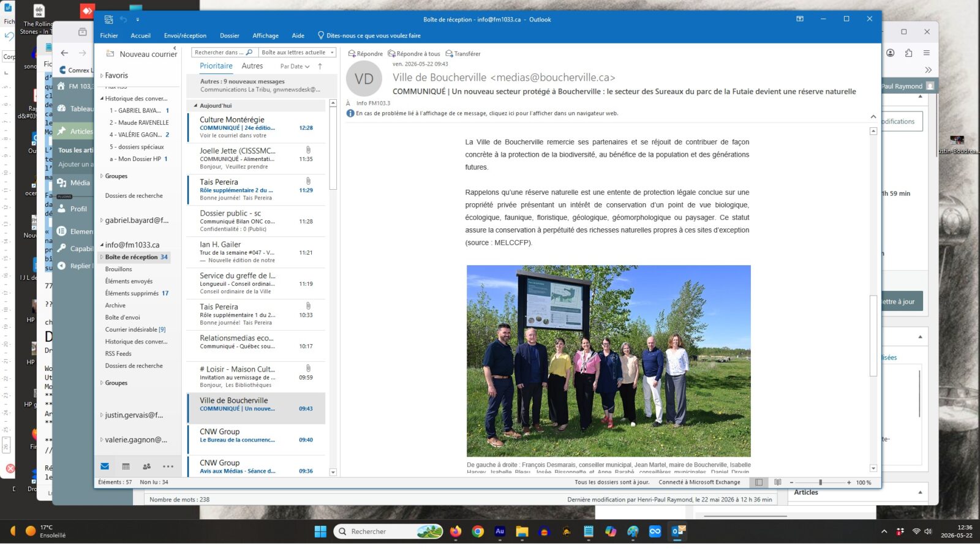The width and height of the screenshot is (980, 551).
Task: Click the Répondre à tous icon
Action: point(414,54)
